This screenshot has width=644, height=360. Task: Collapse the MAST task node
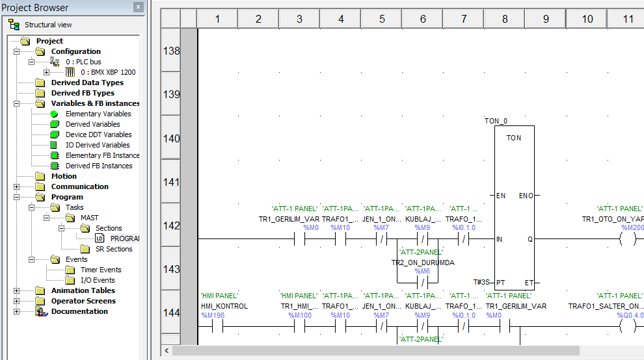click(x=46, y=218)
